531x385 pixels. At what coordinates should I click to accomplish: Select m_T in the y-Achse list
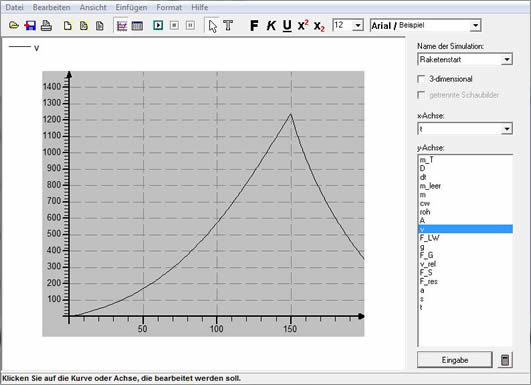pyautogui.click(x=466, y=159)
